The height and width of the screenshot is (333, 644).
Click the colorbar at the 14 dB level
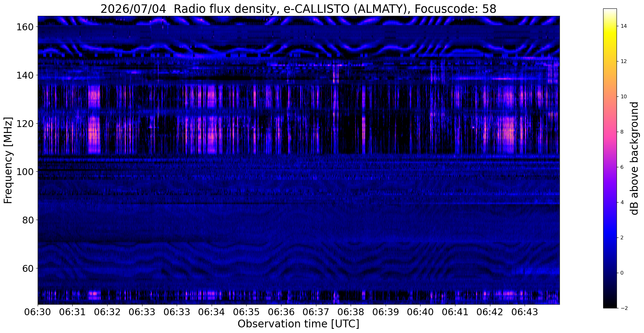610,26
